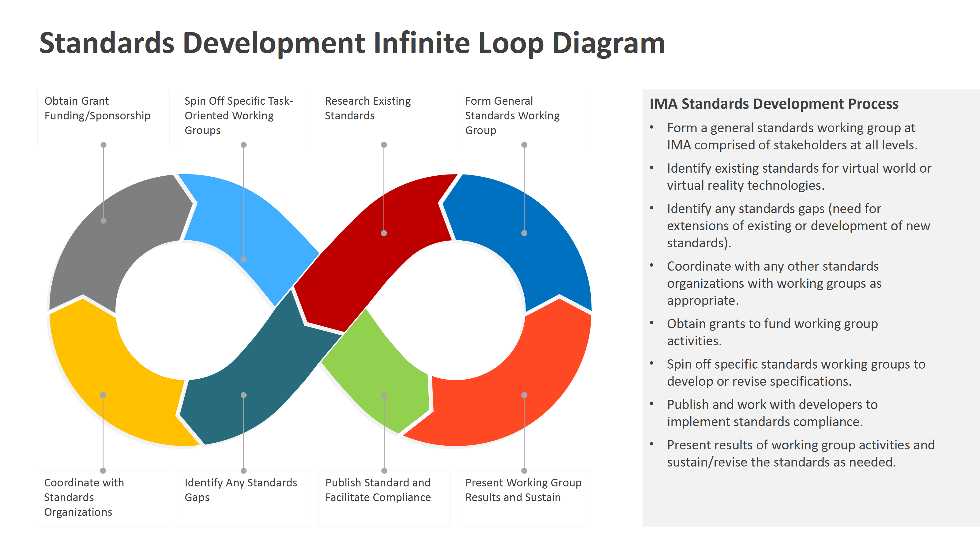Click the slide title text
Image resolution: width=980 pixels, height=551 pixels.
[x=352, y=43]
